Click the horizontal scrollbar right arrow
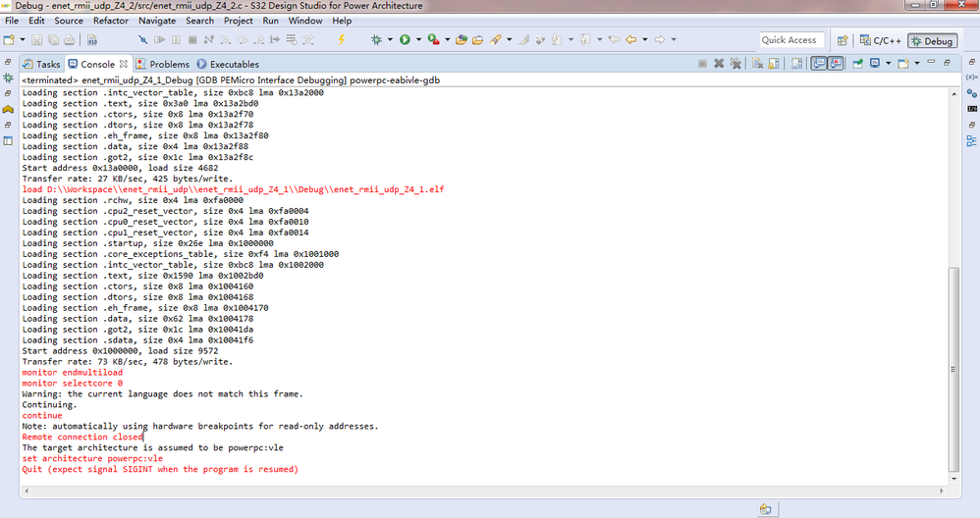The width and height of the screenshot is (980, 518). click(x=942, y=492)
